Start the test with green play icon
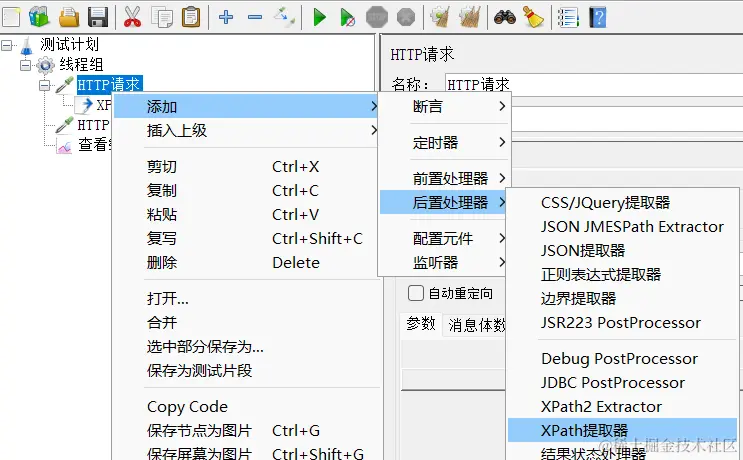This screenshot has height=460, width=743. point(320,18)
